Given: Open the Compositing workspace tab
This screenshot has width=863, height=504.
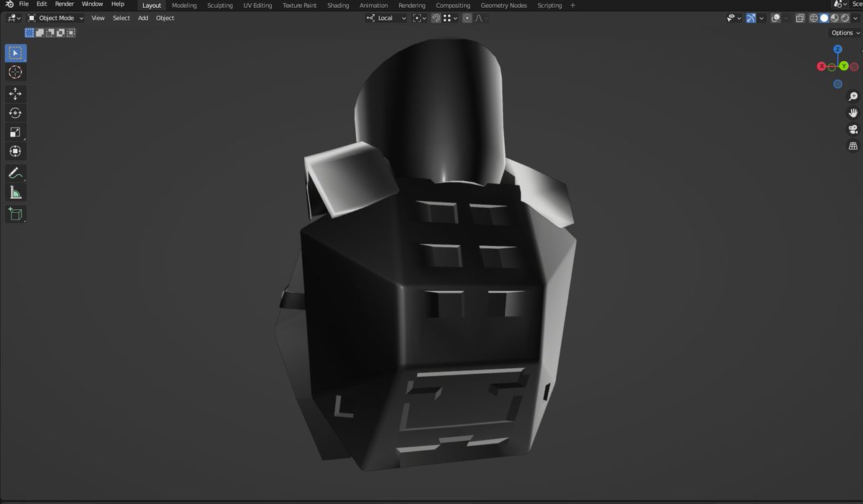Looking at the screenshot, I should click(453, 5).
